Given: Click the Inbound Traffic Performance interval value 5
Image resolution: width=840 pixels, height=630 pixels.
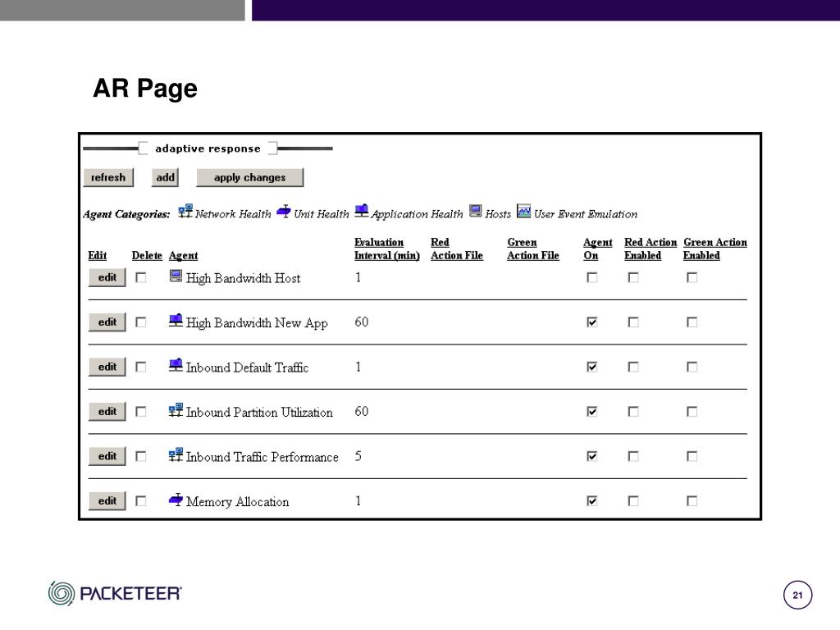Looking at the screenshot, I should coord(358,456).
